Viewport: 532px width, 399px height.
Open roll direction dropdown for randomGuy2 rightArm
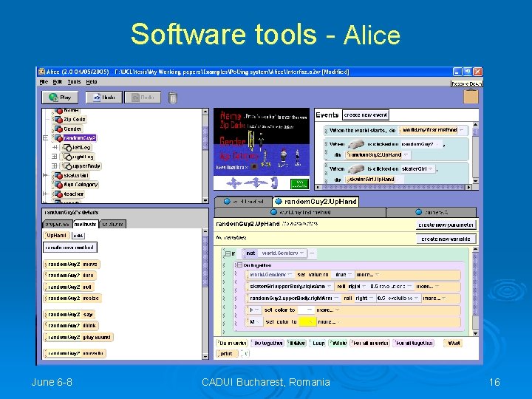click(371, 299)
